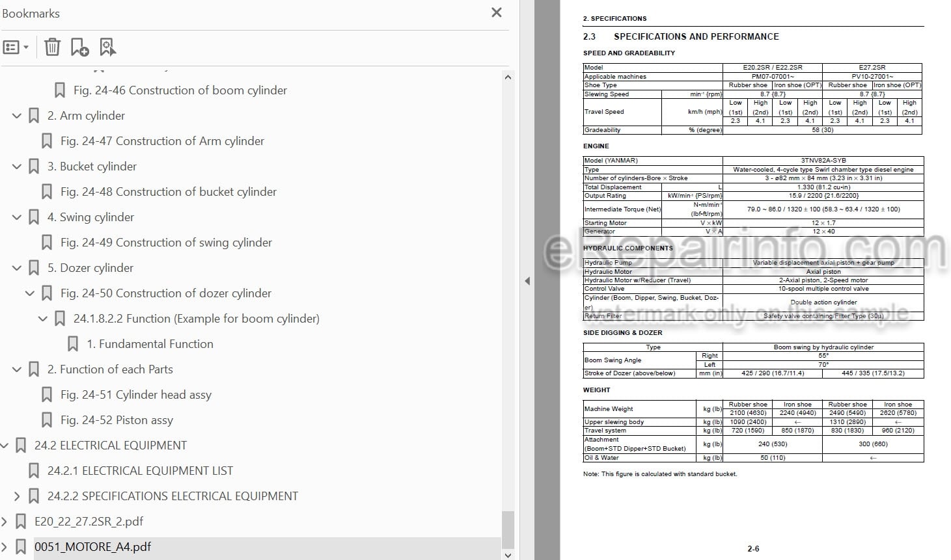The image size is (951, 560).
Task: Select 5. Dozer cylinder bookmark
Action: click(x=90, y=267)
